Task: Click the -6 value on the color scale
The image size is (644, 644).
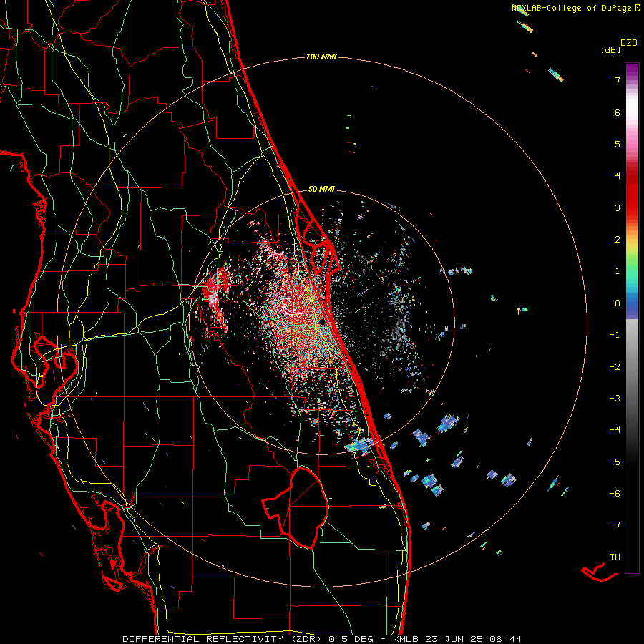Action: pos(615,494)
